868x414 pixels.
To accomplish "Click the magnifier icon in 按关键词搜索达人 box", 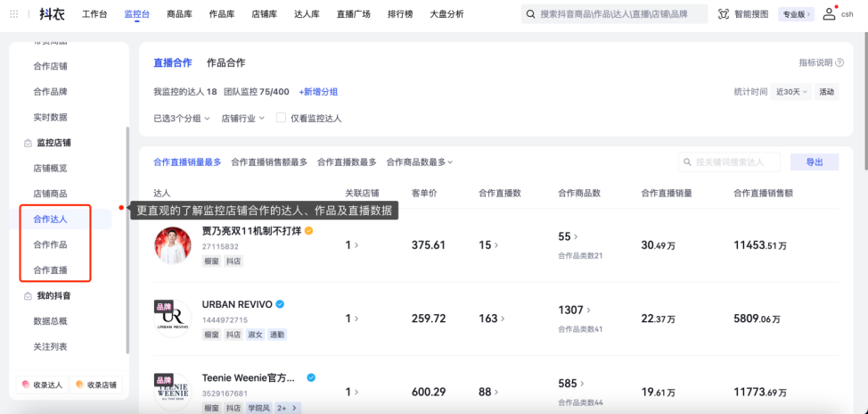I will (687, 162).
